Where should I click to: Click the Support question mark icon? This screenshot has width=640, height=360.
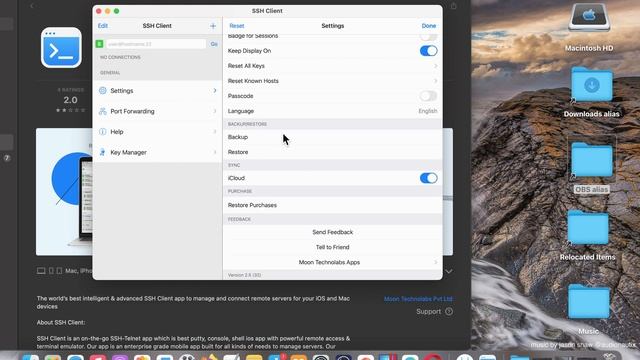click(449, 311)
